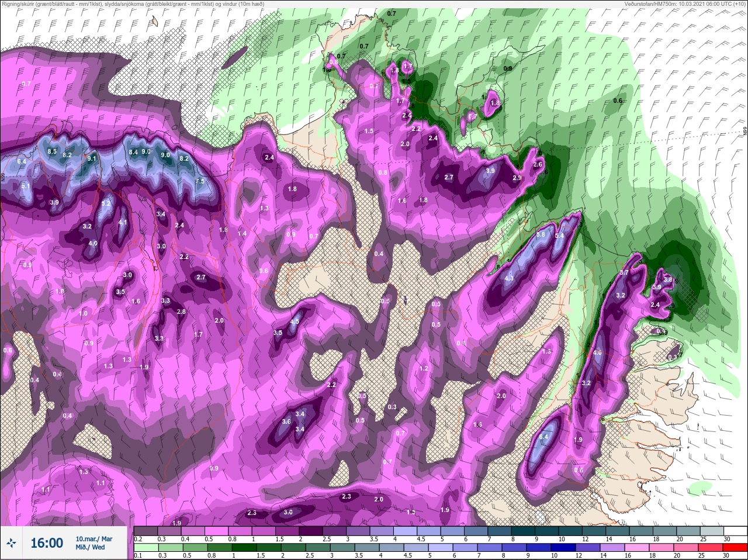The height and width of the screenshot is (560, 748).
Task: Click the light grey swatch between 25 and 30
Action: (x=713, y=531)
